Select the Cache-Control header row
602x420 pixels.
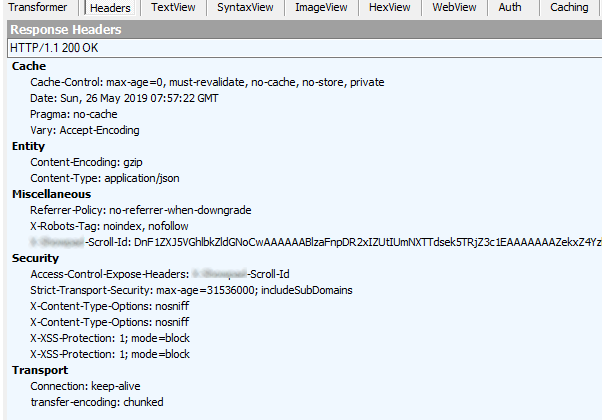207,82
